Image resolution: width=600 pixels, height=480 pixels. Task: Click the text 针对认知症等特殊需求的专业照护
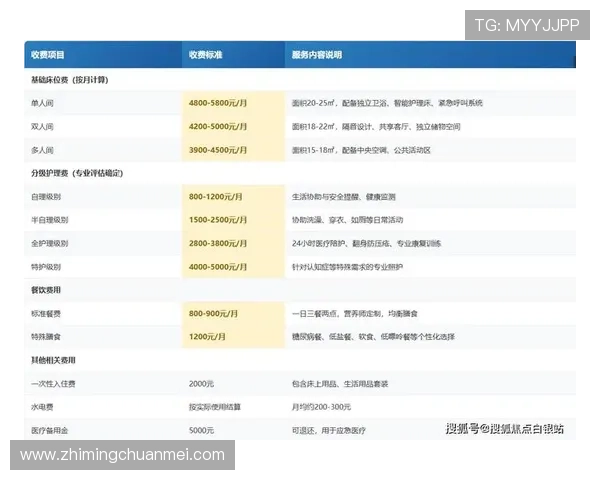click(347, 267)
